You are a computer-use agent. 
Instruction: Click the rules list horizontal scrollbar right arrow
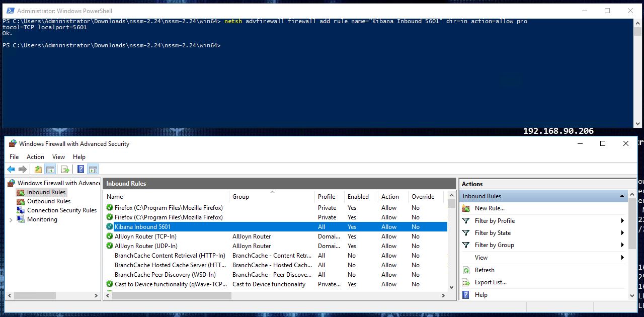click(x=443, y=296)
